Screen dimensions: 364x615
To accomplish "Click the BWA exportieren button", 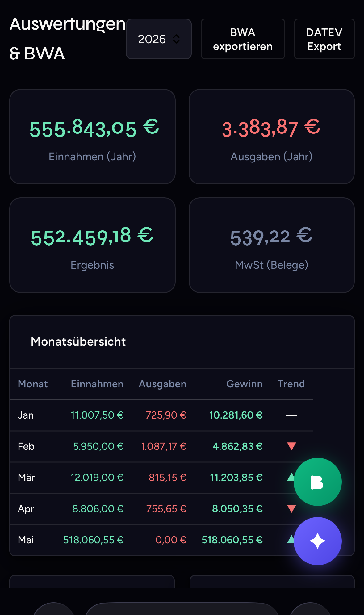I will (x=243, y=39).
